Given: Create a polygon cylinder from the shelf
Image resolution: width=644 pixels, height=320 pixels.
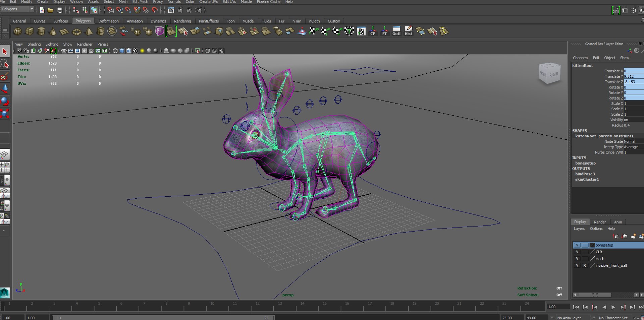Looking at the screenshot, I should point(41,31).
